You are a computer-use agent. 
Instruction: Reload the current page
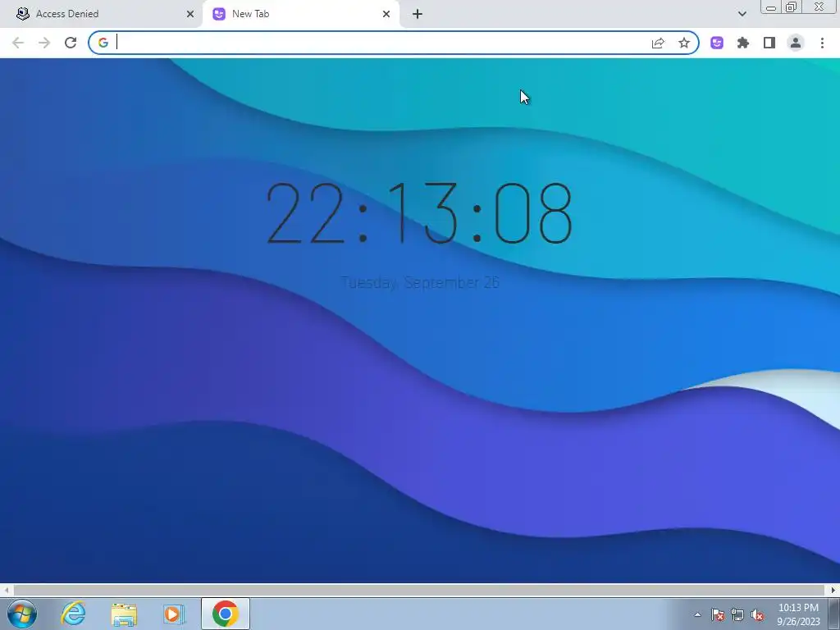coord(71,43)
